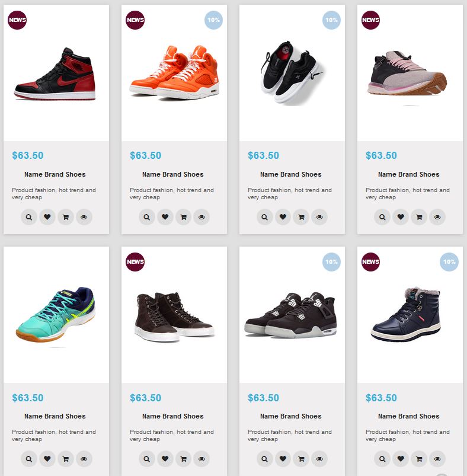The width and height of the screenshot is (467, 476).
Task: Add the orange sneakers to the cart
Action: coord(183,216)
